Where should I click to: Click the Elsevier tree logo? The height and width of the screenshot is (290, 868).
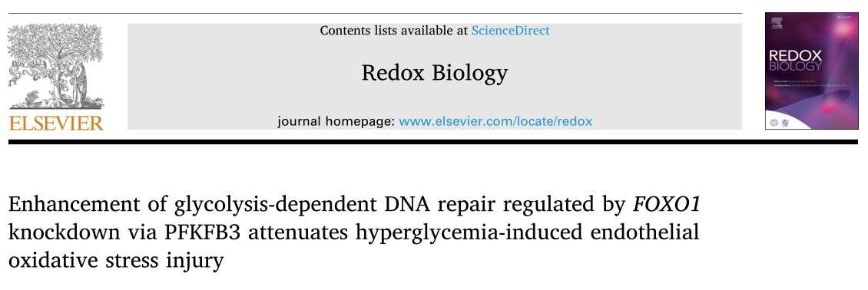click(55, 65)
